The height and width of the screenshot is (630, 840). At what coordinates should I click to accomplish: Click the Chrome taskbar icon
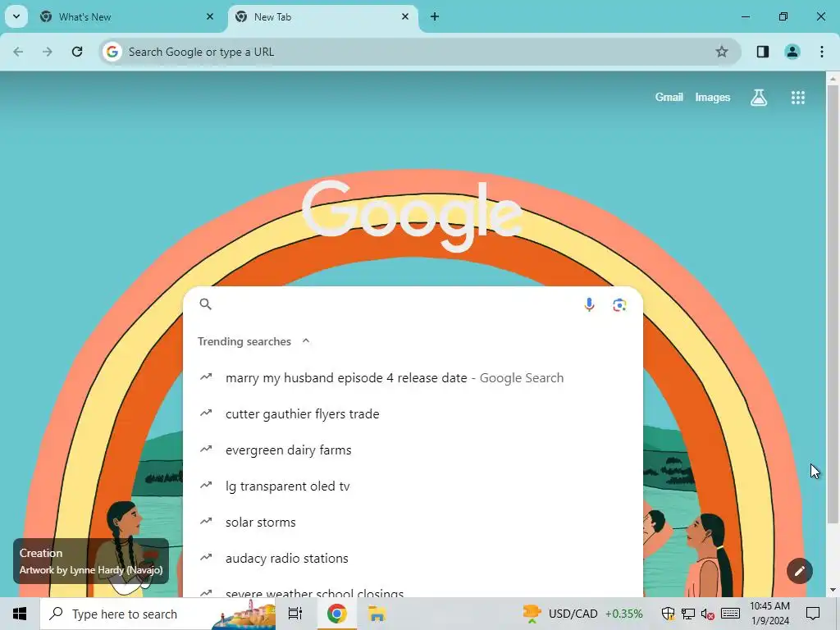[336, 614]
